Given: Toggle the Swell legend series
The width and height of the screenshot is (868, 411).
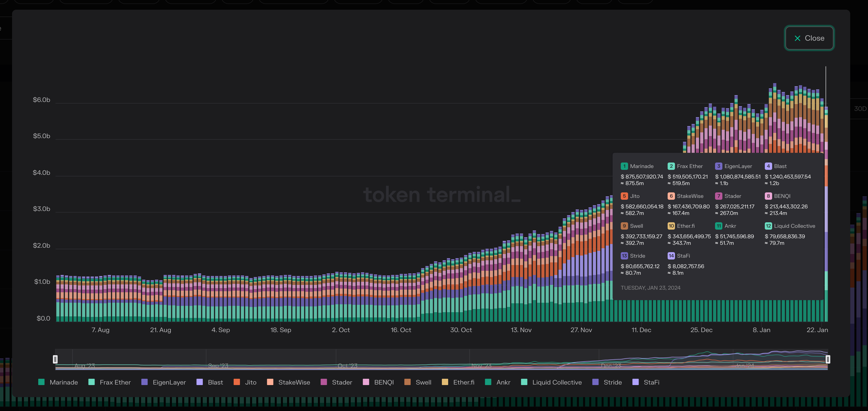Looking at the screenshot, I should click(423, 382).
